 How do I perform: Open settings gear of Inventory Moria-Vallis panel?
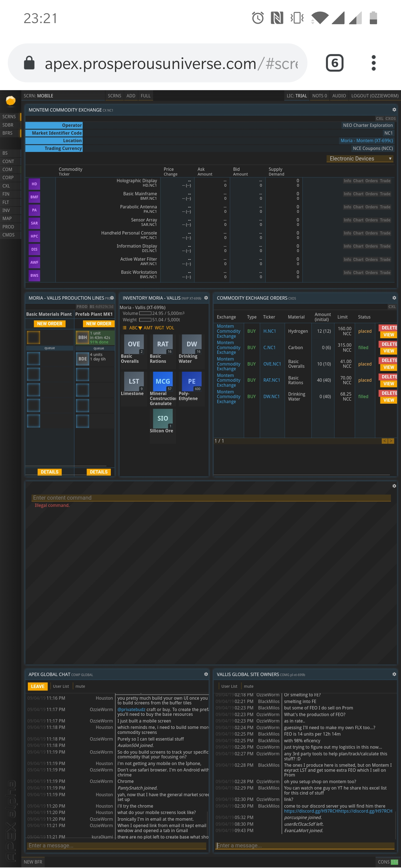click(206, 298)
